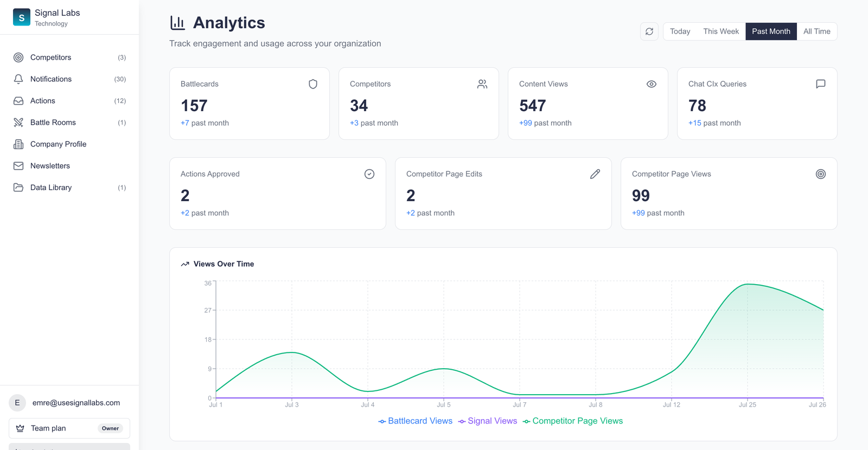The height and width of the screenshot is (450, 868).
Task: Click the eye icon on Content Views card
Action: [652, 84]
